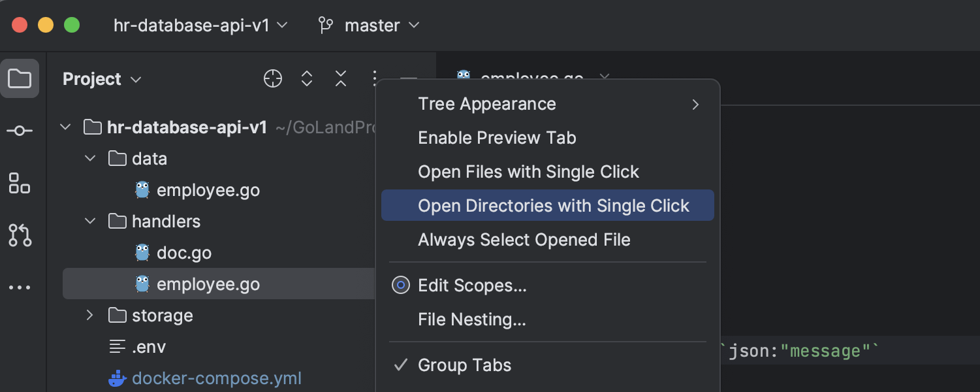Click the Select Opened File crosshair icon
The width and height of the screenshot is (980, 392).
tap(273, 79)
